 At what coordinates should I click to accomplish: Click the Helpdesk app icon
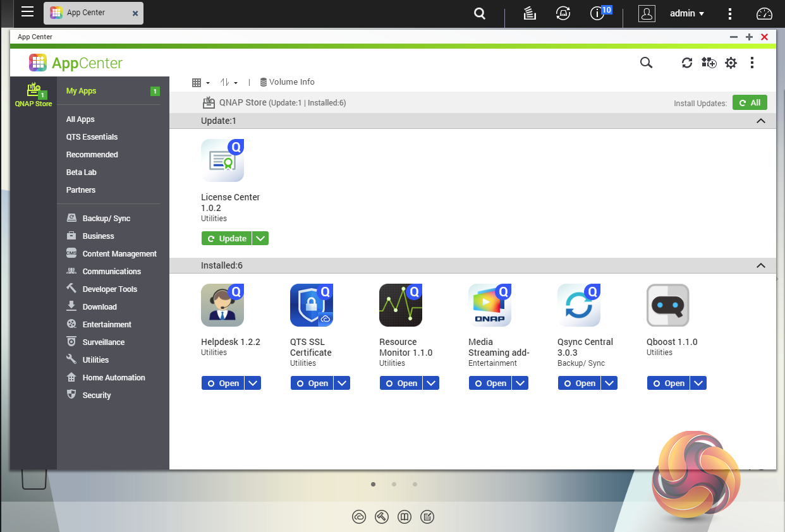[x=222, y=305]
